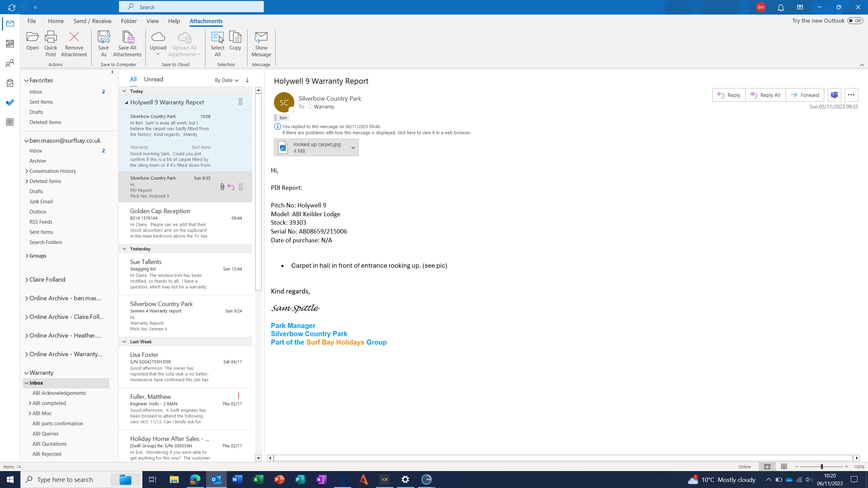Expand the ABI completed folder

click(30, 403)
